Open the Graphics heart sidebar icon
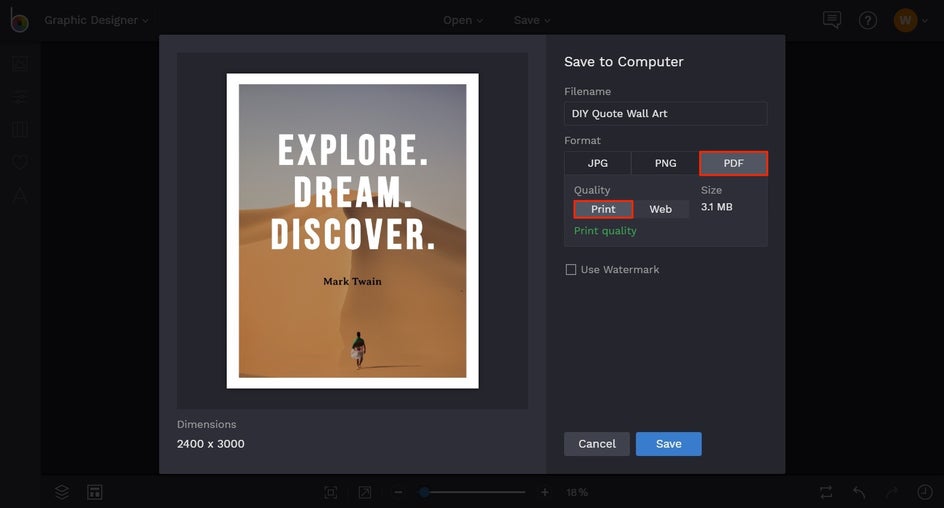Image resolution: width=944 pixels, height=508 pixels. (20, 163)
